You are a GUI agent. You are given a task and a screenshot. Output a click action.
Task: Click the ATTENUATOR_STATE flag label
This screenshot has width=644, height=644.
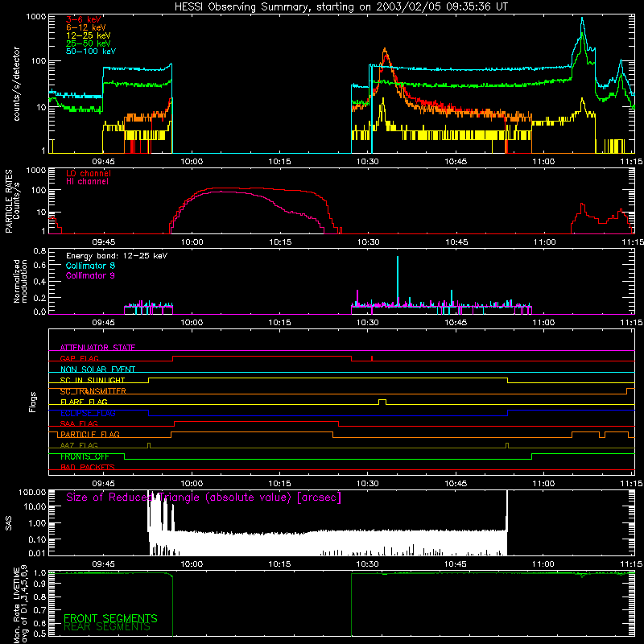click(97, 348)
